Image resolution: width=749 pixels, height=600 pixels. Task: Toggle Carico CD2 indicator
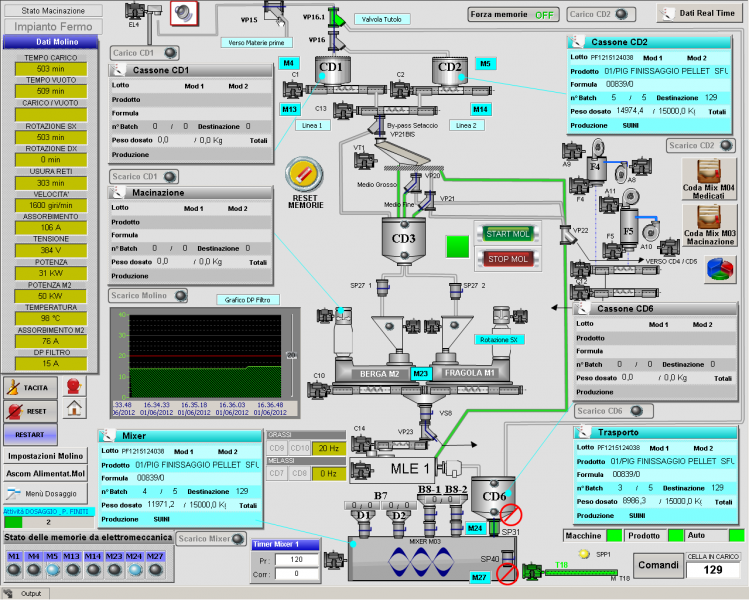pyautogui.click(x=601, y=14)
